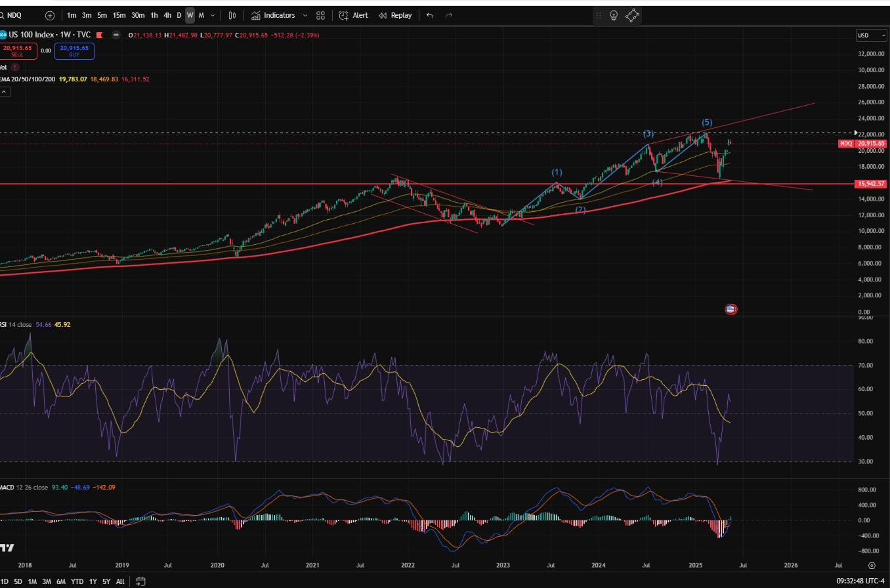Switch to 1h timeframe
The width and height of the screenshot is (890, 588).
pos(154,15)
